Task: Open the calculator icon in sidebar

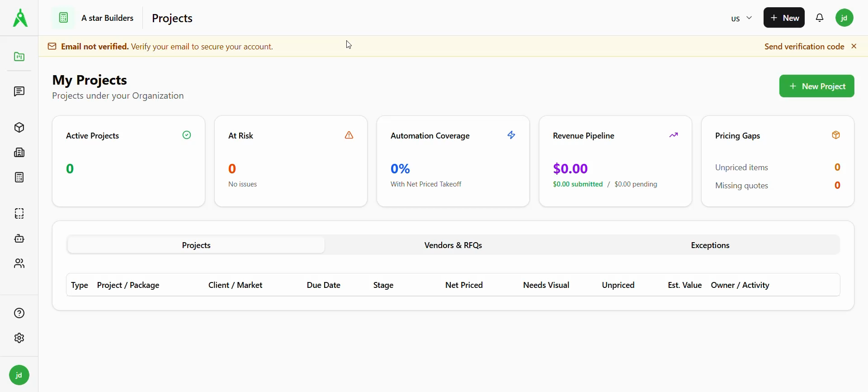Action: 19,177
